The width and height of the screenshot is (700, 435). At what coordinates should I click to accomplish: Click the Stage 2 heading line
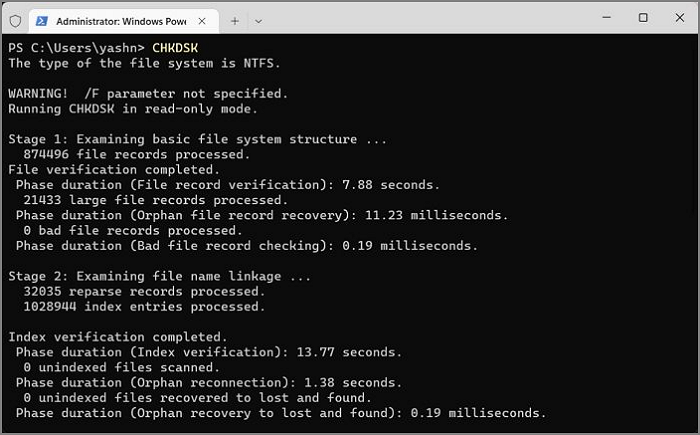click(160, 276)
